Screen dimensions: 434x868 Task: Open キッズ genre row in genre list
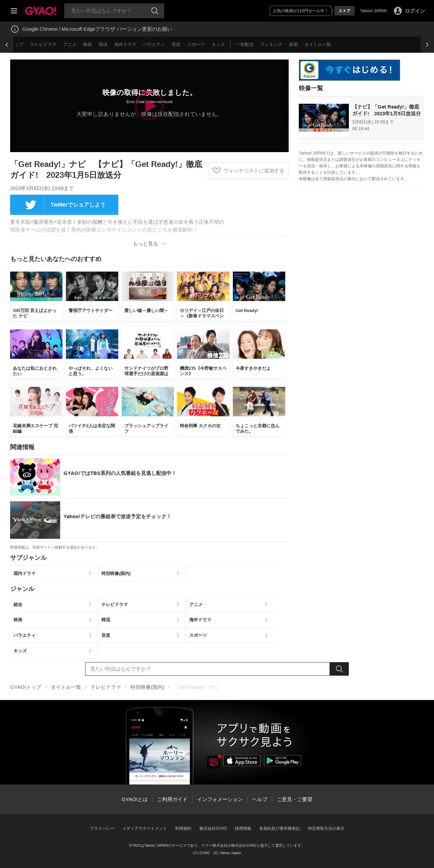[x=54, y=651]
